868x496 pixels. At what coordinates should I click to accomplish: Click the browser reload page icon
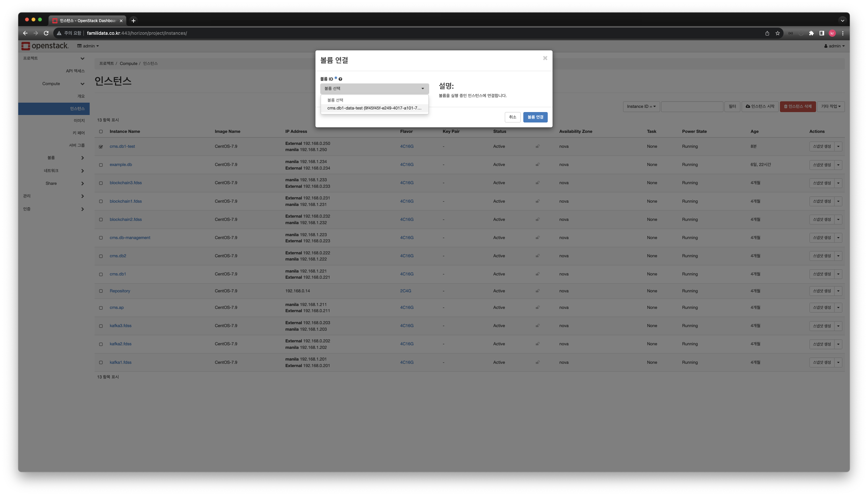coord(46,33)
